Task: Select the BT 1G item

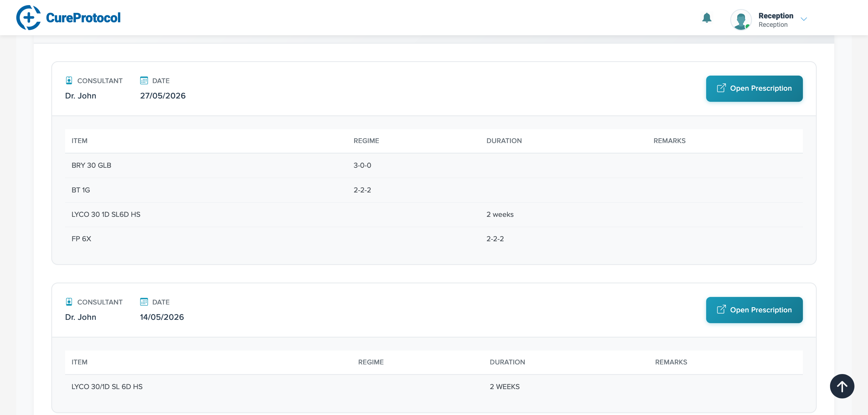Action: (80, 190)
